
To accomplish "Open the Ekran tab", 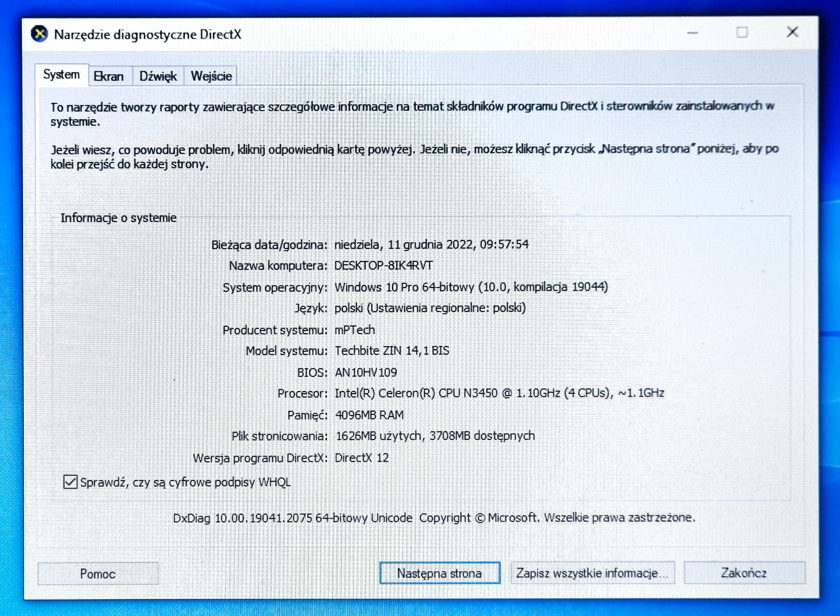I will (x=109, y=76).
